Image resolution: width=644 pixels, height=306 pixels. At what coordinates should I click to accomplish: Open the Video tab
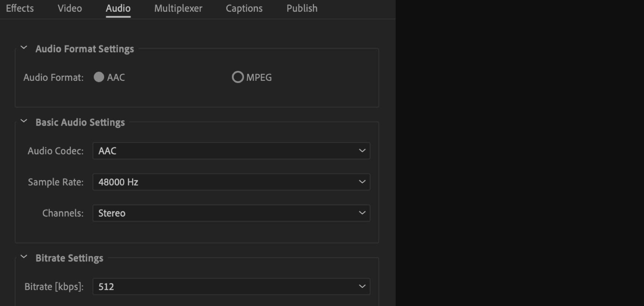click(x=70, y=8)
